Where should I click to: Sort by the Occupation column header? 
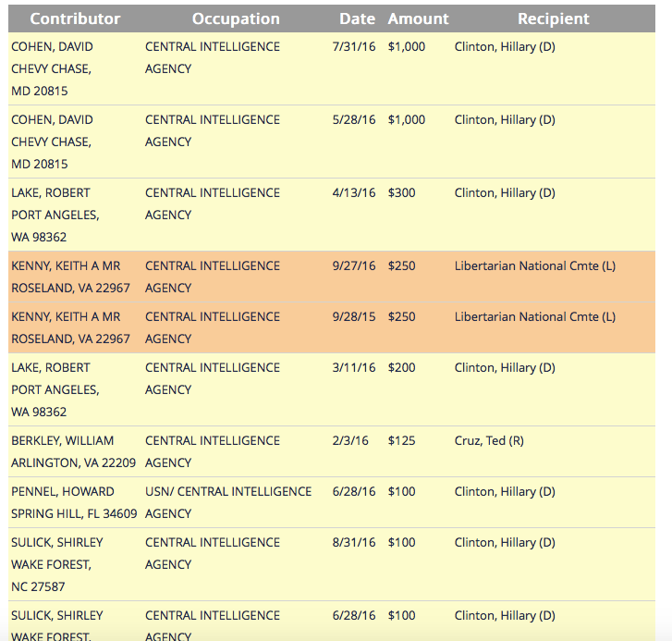pyautogui.click(x=236, y=18)
